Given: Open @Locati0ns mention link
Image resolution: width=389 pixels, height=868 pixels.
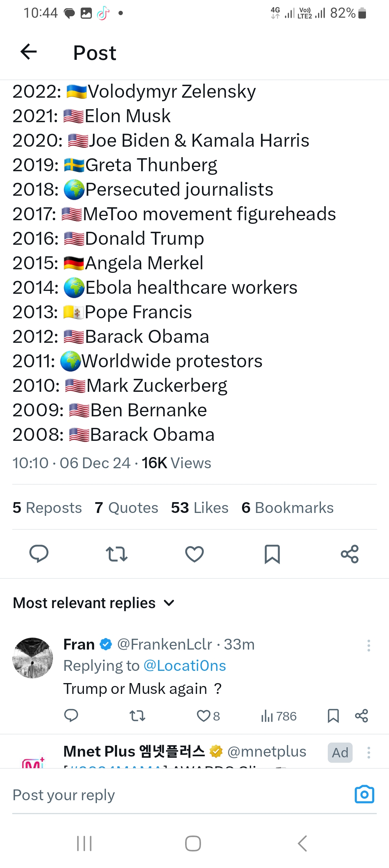Looking at the screenshot, I should [184, 666].
